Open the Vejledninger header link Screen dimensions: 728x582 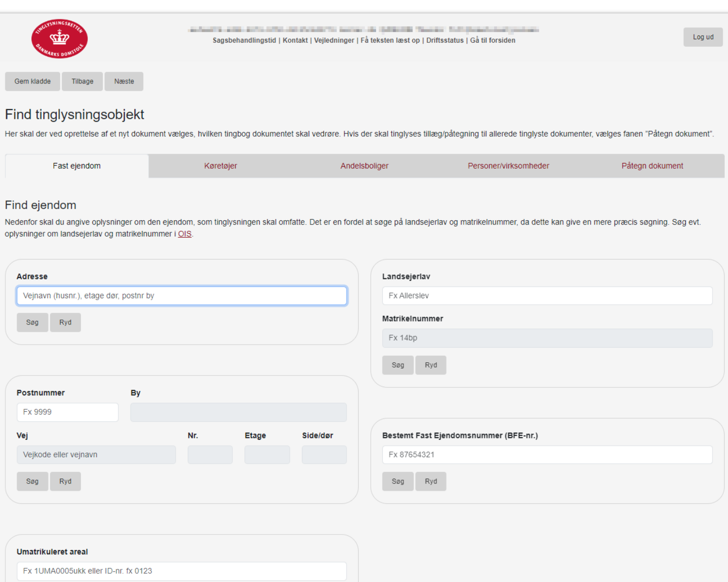(334, 40)
